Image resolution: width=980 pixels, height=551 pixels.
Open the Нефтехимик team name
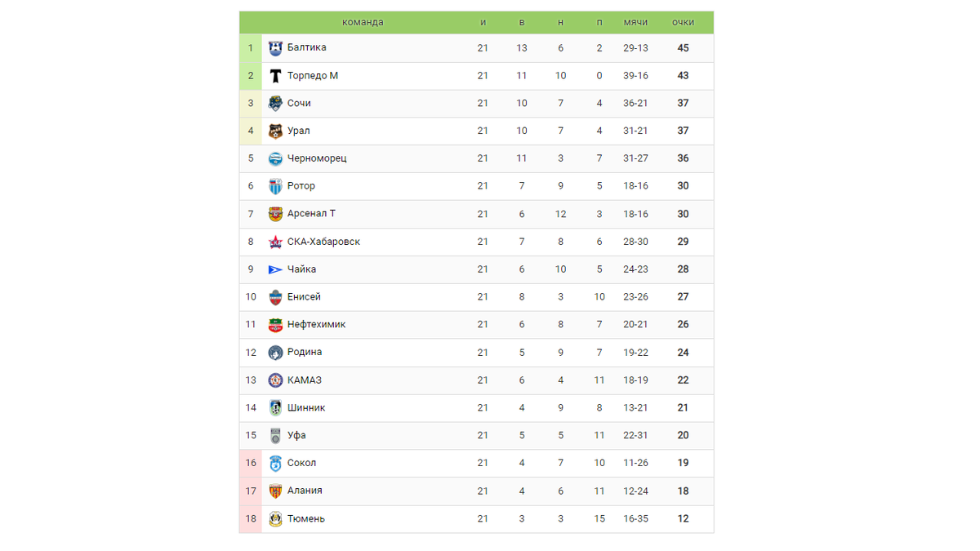click(316, 325)
